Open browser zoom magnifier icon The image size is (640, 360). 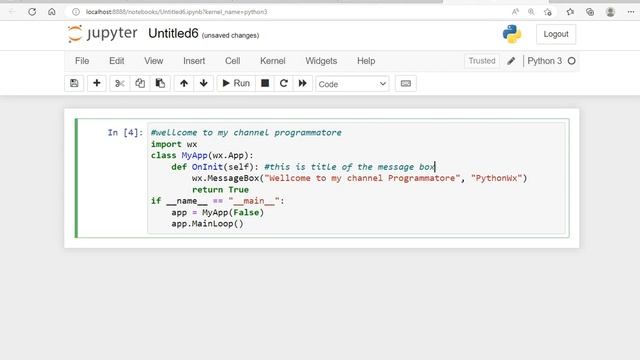[531, 12]
